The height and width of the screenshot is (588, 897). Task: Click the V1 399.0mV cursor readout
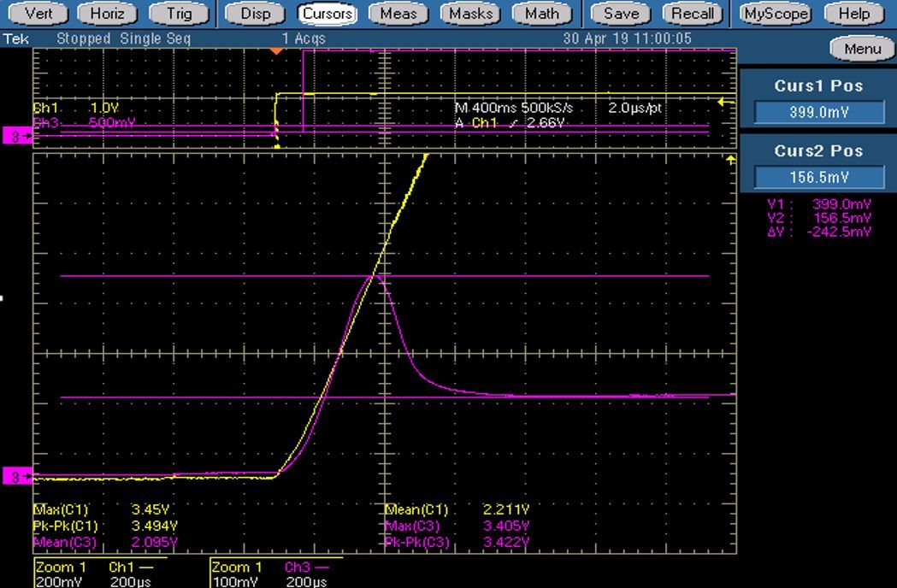(x=819, y=204)
